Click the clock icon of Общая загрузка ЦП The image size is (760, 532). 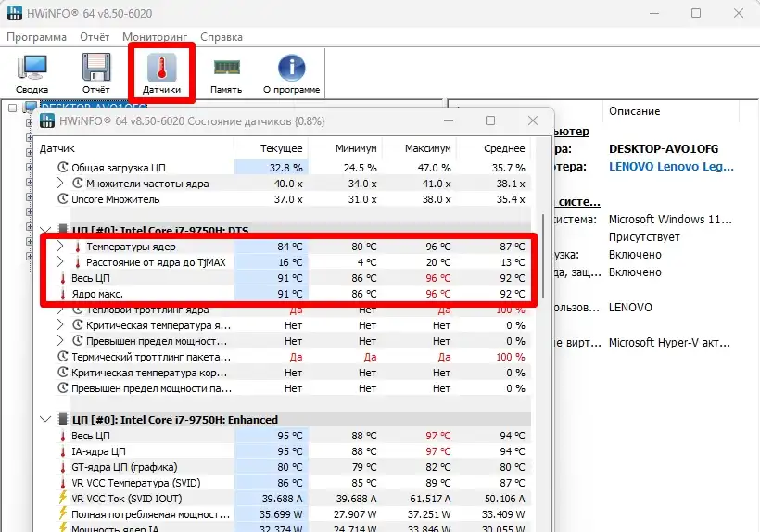coord(62,167)
